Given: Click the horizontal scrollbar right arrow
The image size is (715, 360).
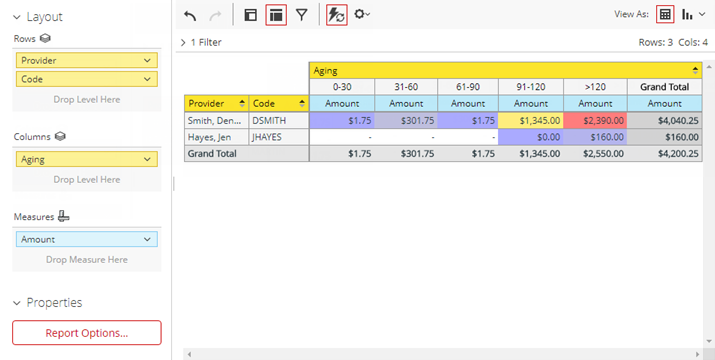Looking at the screenshot, I should tap(697, 354).
